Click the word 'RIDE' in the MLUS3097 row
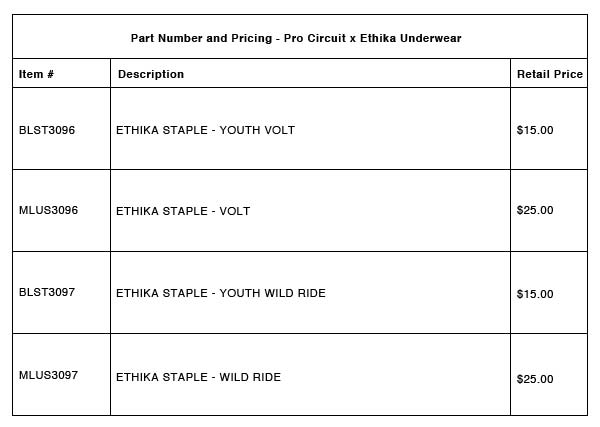The width and height of the screenshot is (600, 427). pyautogui.click(x=265, y=377)
